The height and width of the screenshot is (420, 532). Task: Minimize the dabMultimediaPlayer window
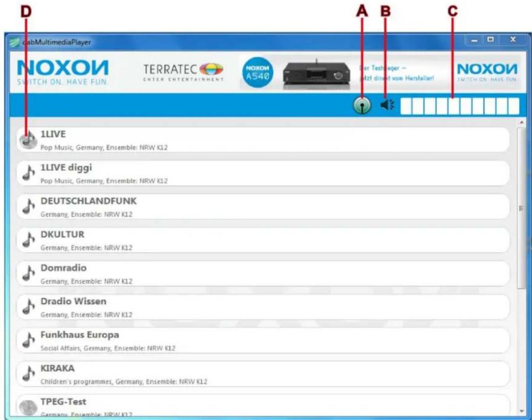point(474,40)
